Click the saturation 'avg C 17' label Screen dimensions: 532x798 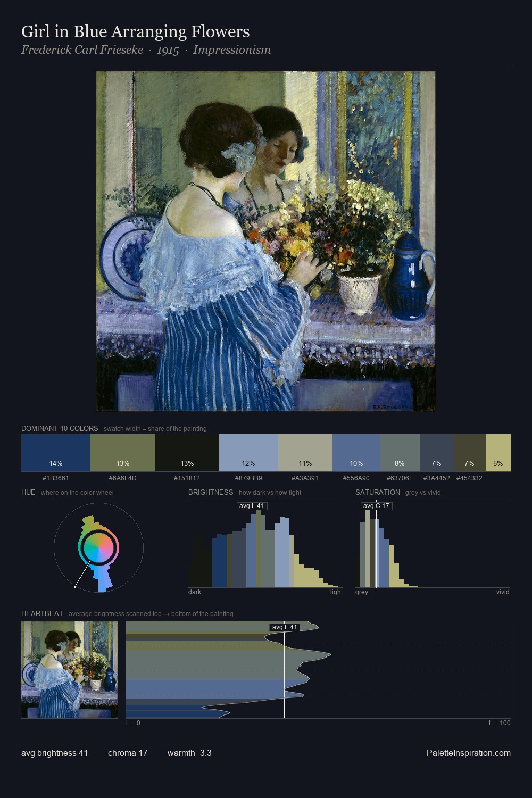point(376,506)
